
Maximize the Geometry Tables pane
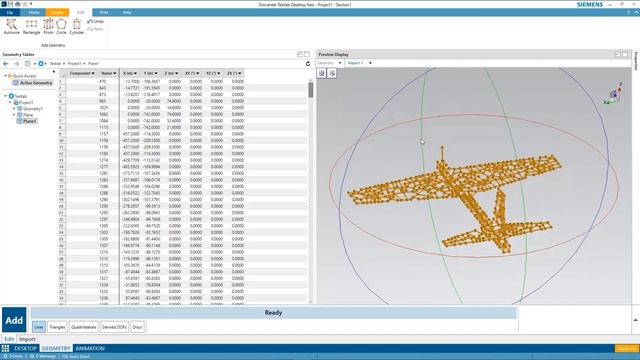pyautogui.click(x=307, y=54)
